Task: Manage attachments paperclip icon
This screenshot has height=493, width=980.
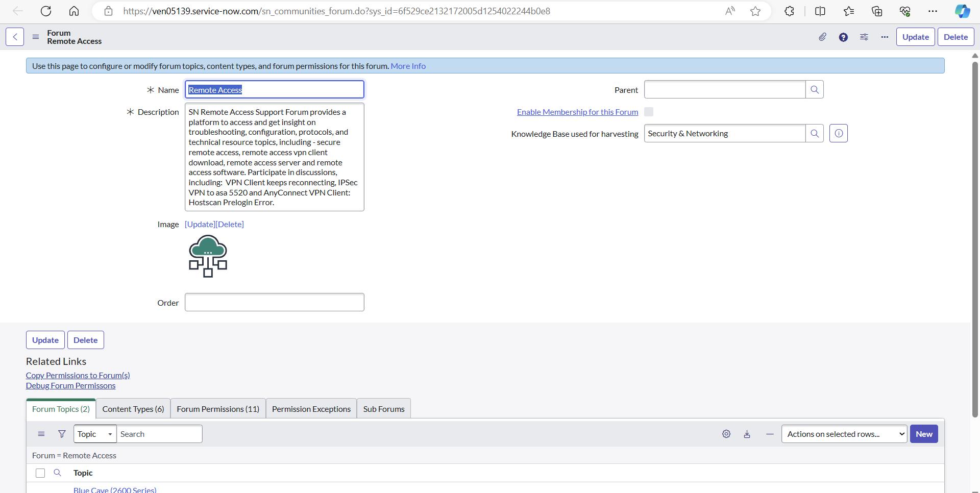Action: 822,37
